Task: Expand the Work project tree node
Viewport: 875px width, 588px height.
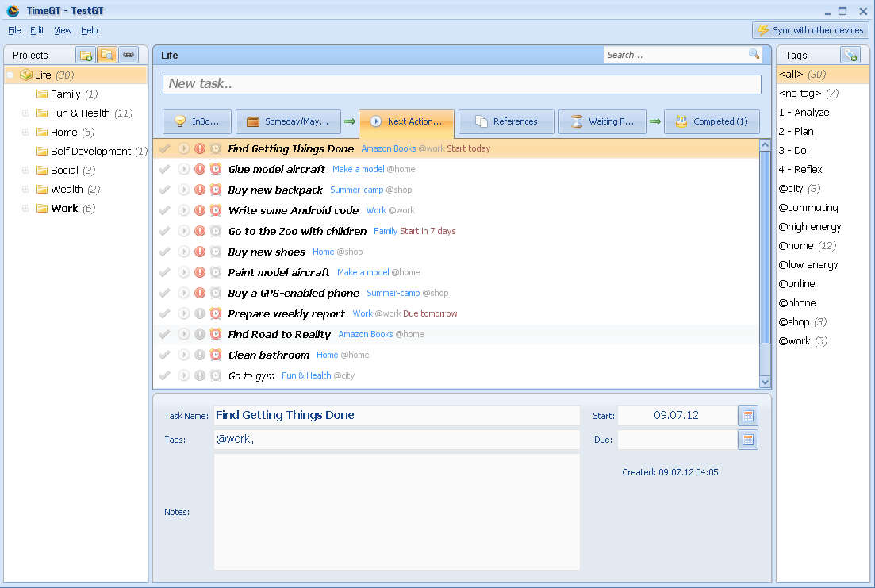Action: 25,209
